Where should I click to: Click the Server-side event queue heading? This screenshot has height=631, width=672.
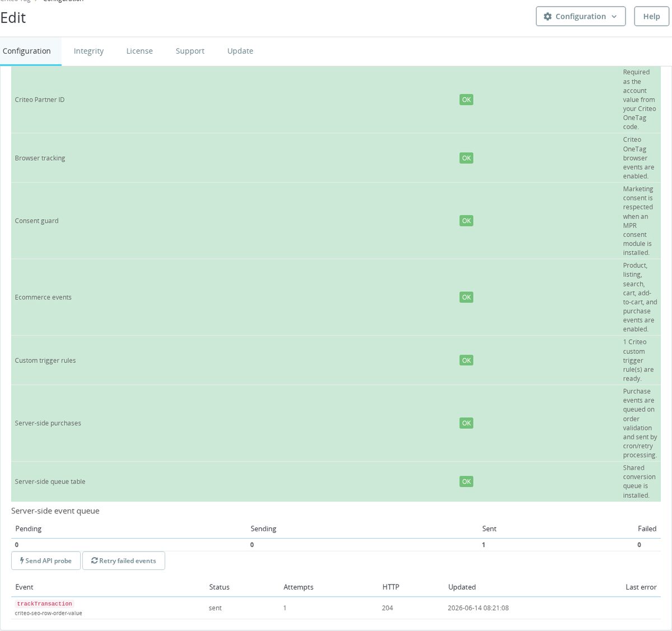coord(55,511)
